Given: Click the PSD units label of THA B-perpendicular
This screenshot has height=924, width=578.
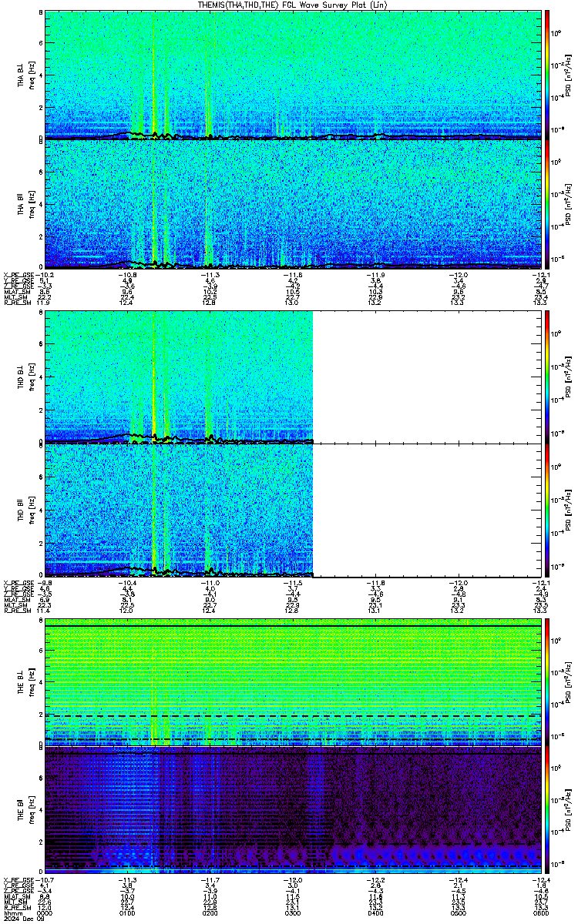Looking at the screenshot, I should pyautogui.click(x=568, y=75).
